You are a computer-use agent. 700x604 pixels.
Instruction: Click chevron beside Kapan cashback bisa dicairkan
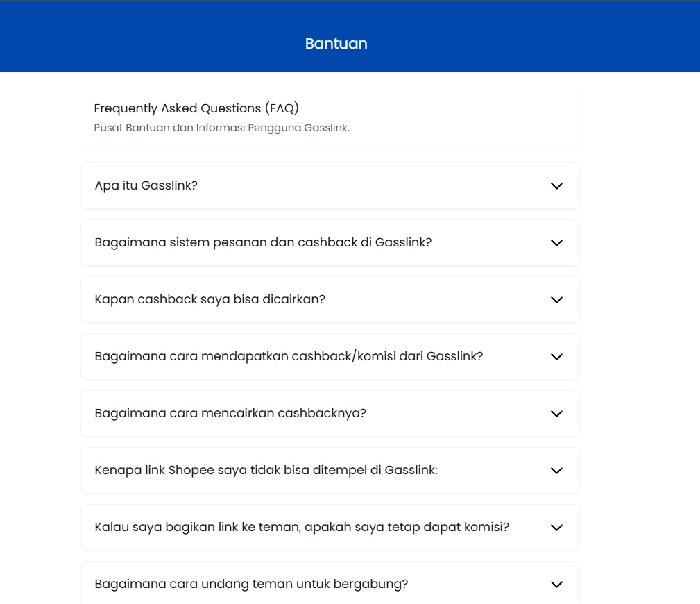click(x=556, y=300)
